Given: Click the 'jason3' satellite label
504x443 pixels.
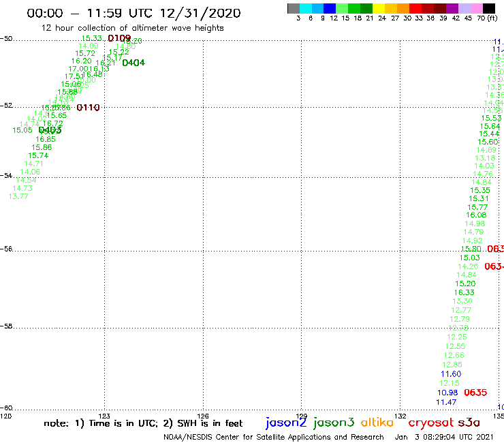Looking at the screenshot, I should (334, 423).
